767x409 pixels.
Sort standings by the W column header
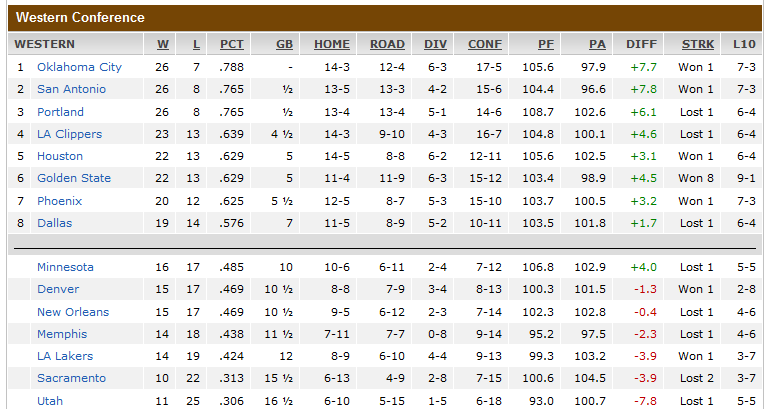[163, 44]
